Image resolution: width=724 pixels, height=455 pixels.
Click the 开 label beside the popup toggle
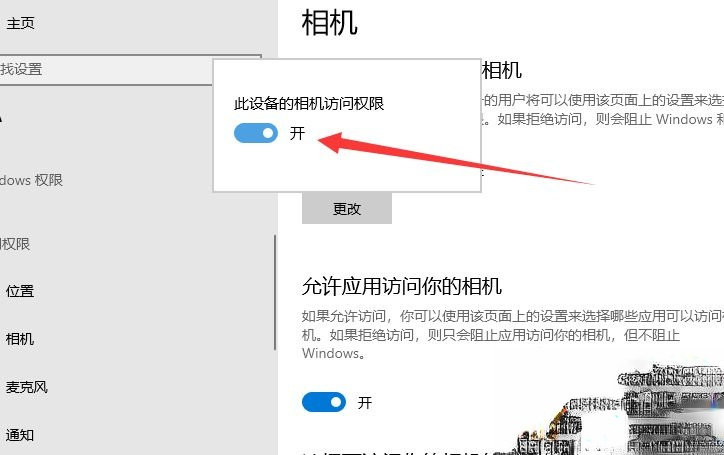(297, 133)
